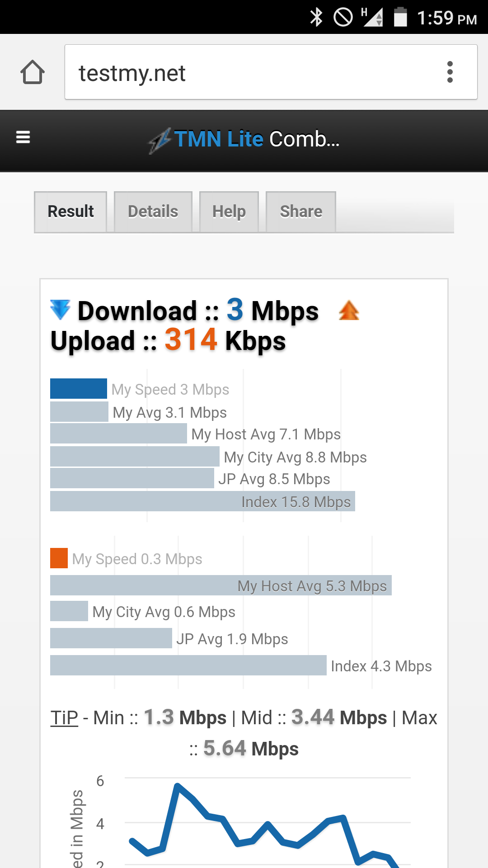The width and height of the screenshot is (488, 868).
Task: Tap the orange upload arrow icon
Action: coord(349,311)
